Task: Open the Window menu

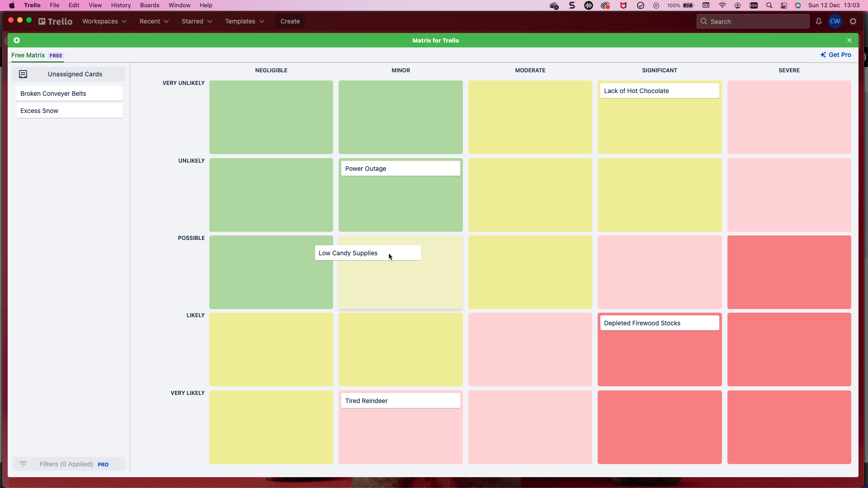Action: click(x=179, y=5)
